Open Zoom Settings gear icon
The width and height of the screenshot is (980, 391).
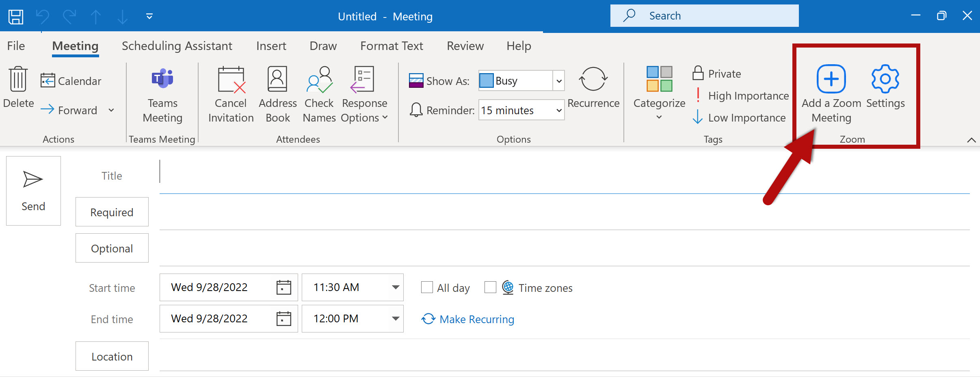(x=885, y=79)
